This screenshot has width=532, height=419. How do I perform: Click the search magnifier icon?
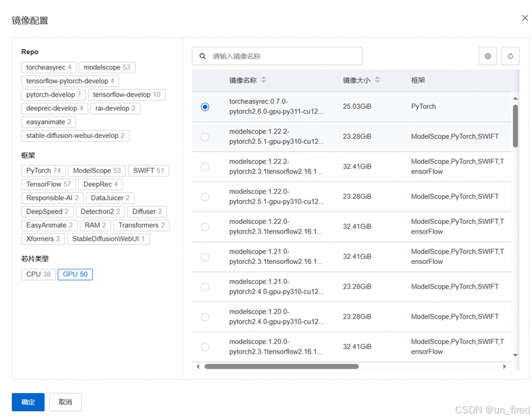202,56
